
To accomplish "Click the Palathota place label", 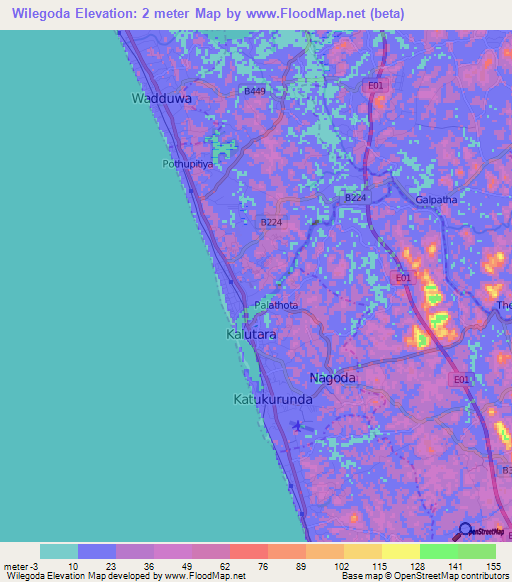I will tap(276, 305).
